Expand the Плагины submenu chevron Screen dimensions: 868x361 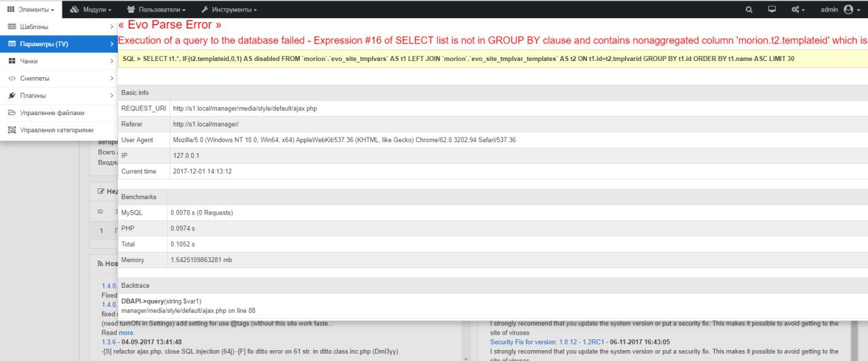112,95
